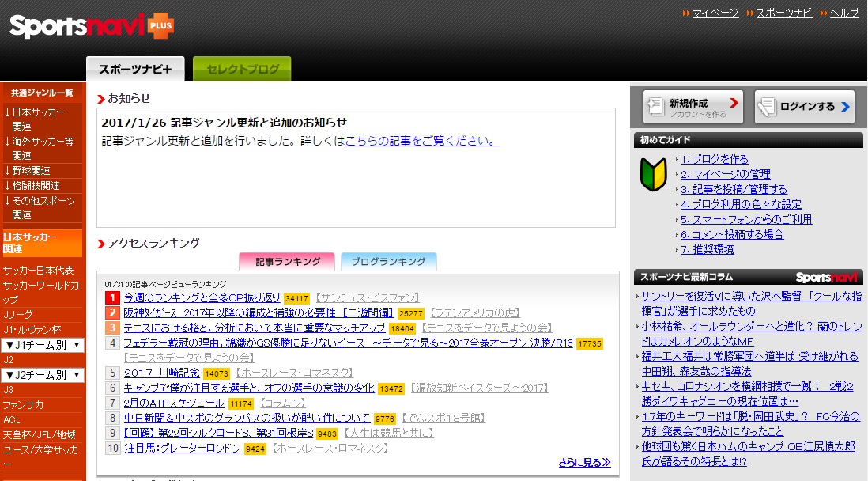Open guide 3. 記事を投稿/管理する
868x481 pixels.
tap(734, 190)
